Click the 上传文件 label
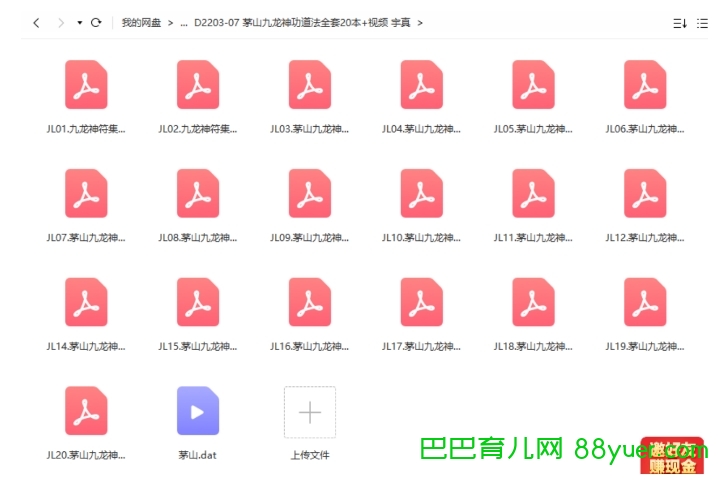Viewport: 721px width, 481px height. [309, 455]
